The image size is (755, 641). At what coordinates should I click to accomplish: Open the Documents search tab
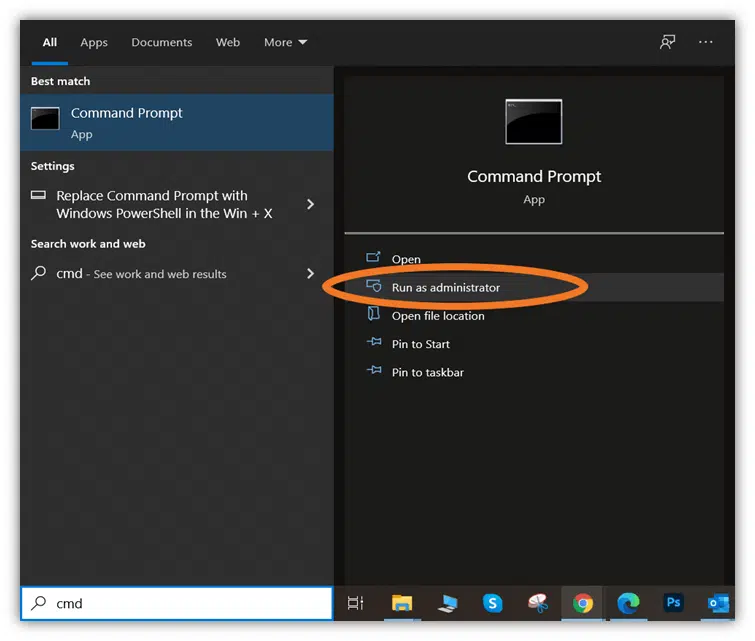click(x=162, y=42)
